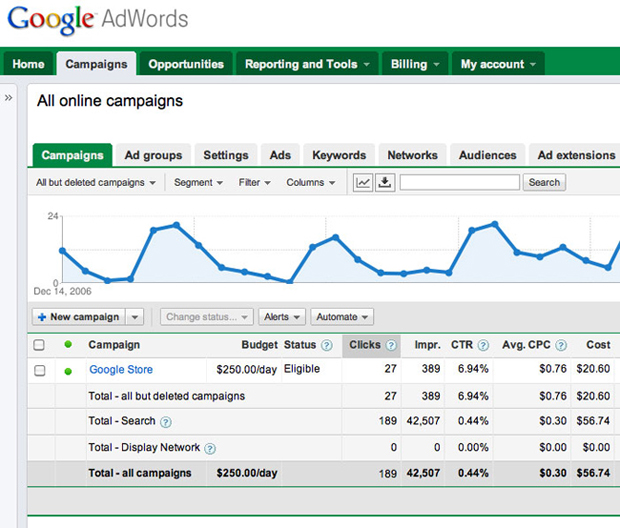Open the Automate dropdown
This screenshot has height=528, width=620.
click(x=342, y=317)
